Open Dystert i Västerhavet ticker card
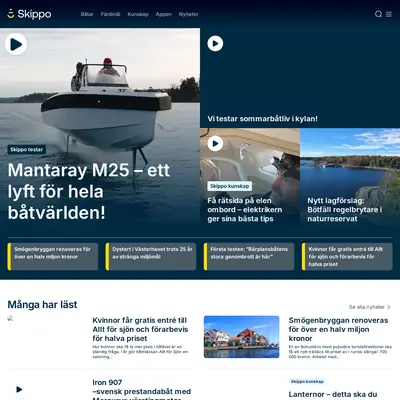The image size is (400, 400). [x=151, y=256]
